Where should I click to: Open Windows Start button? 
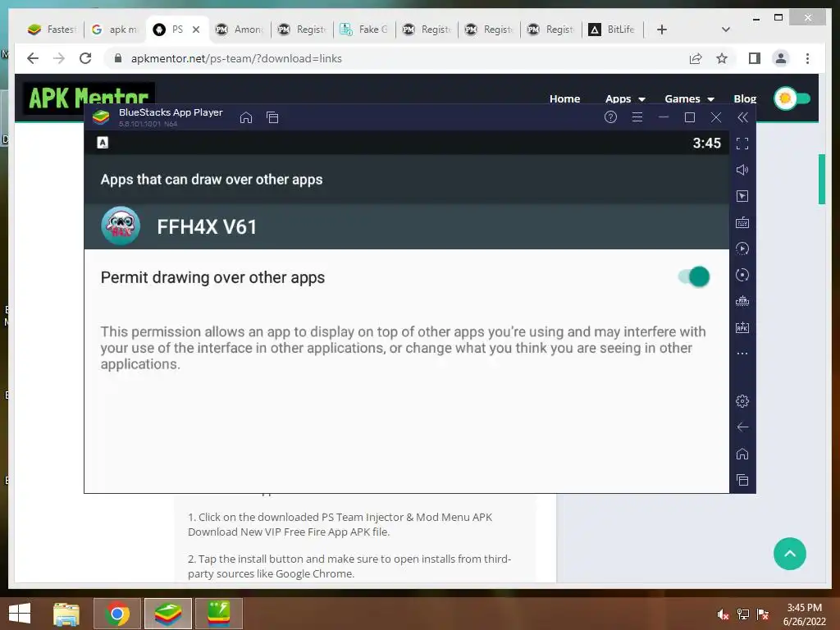coord(20,614)
